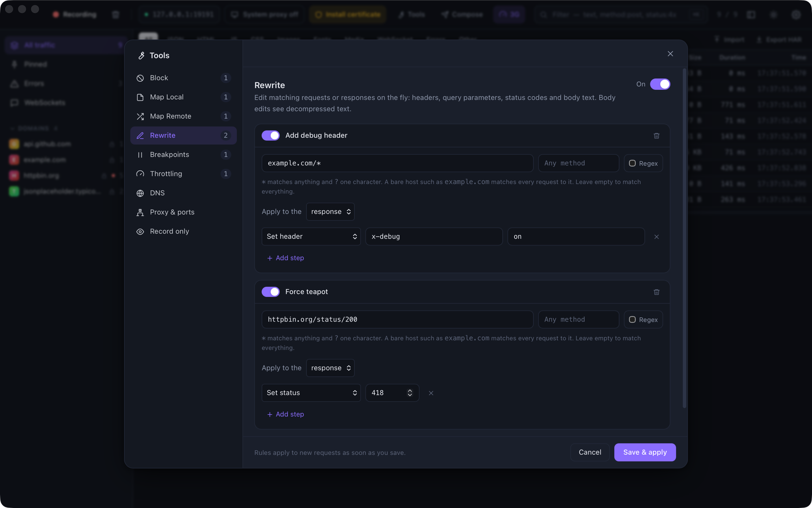
Task: Open the Breakpoints section
Action: pos(184,154)
